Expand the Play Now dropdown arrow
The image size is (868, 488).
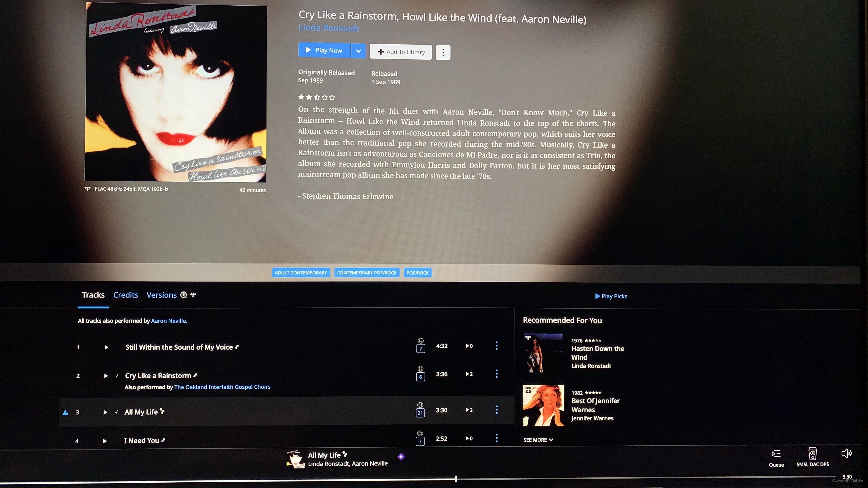358,51
